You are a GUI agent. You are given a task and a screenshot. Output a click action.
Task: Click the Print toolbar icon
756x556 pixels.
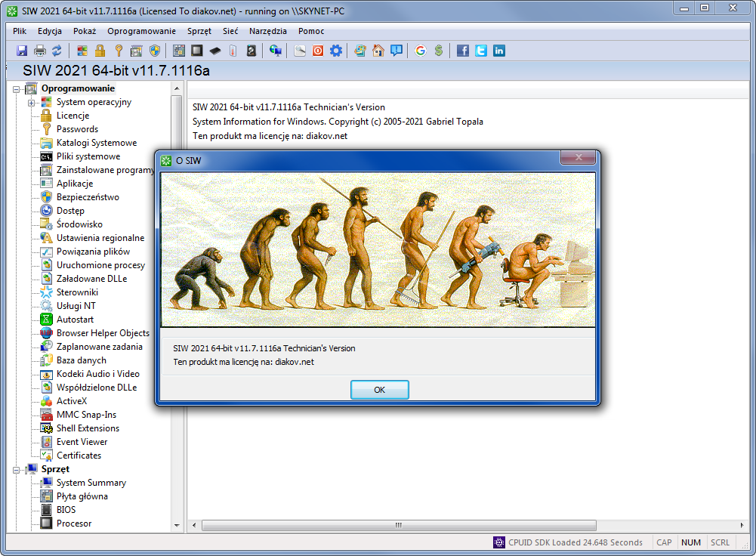tap(40, 51)
